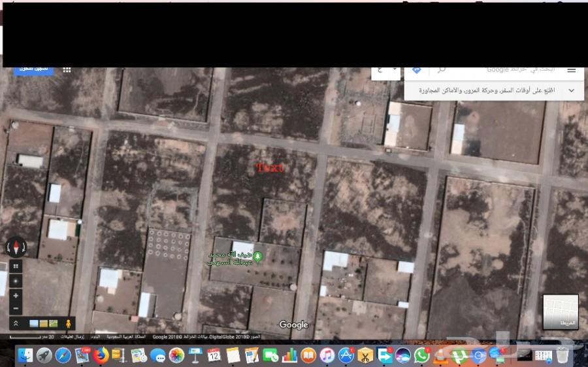Zoom out with the minus button
Viewport: 588px width, 367px height.
pos(16,308)
